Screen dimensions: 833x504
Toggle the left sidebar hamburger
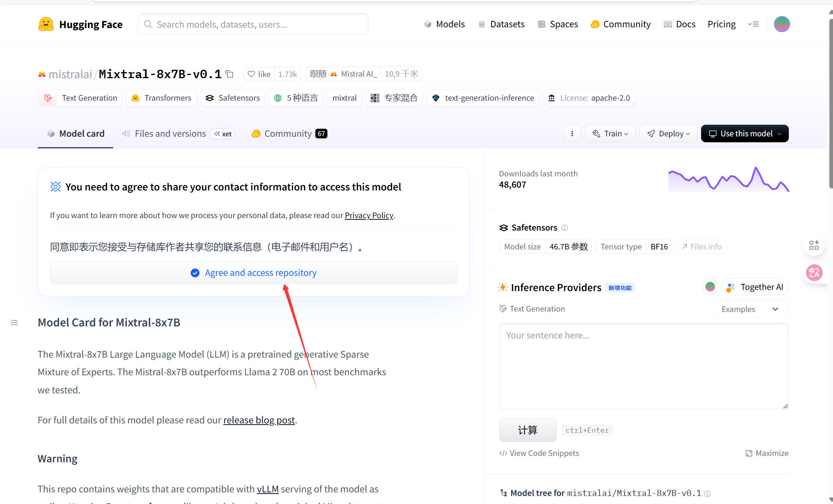14,322
